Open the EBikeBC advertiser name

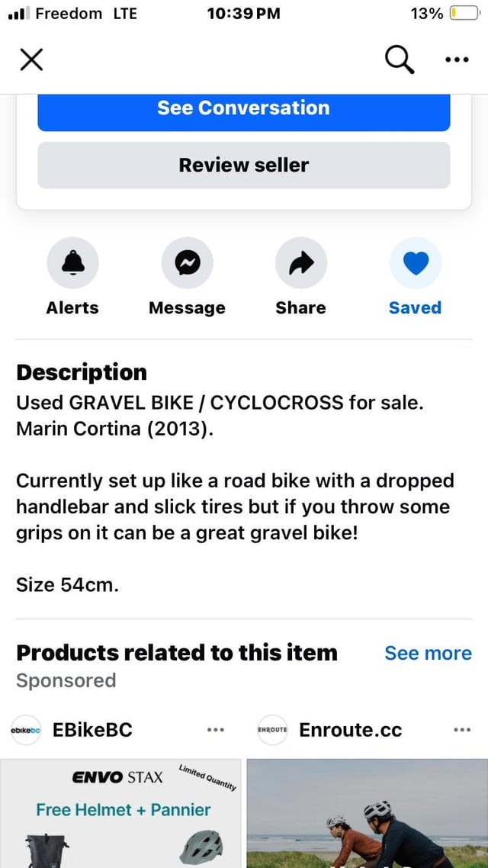(x=92, y=730)
